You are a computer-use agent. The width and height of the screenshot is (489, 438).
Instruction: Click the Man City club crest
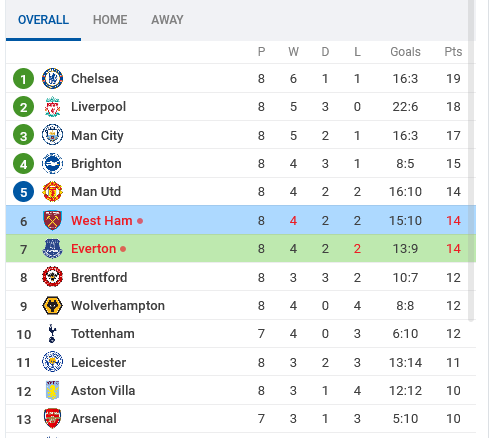click(x=52, y=135)
